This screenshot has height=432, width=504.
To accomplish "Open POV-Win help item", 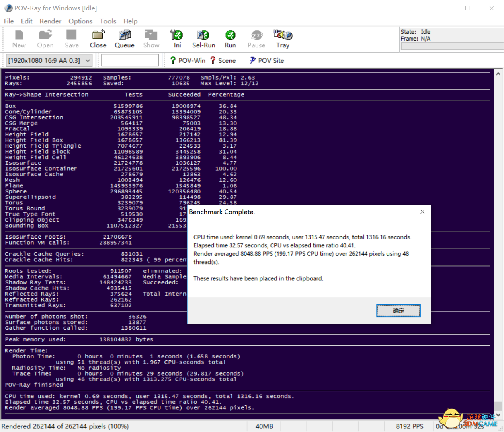I will tap(188, 60).
